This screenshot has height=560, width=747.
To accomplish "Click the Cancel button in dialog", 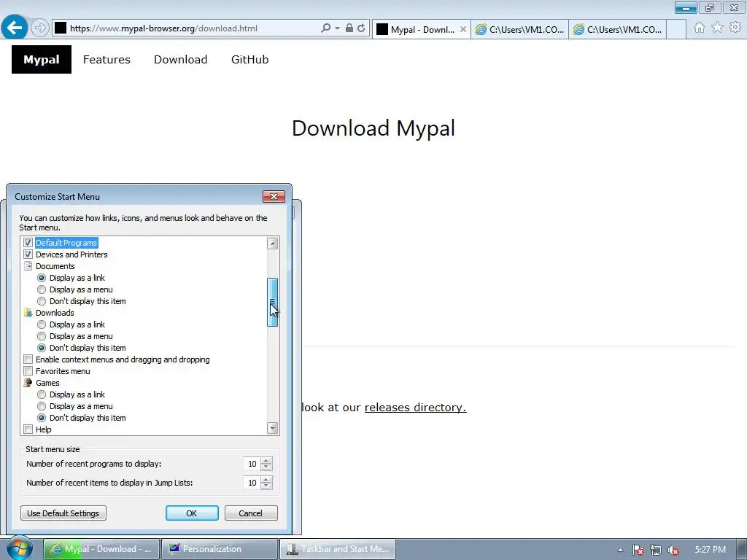I will 251,513.
